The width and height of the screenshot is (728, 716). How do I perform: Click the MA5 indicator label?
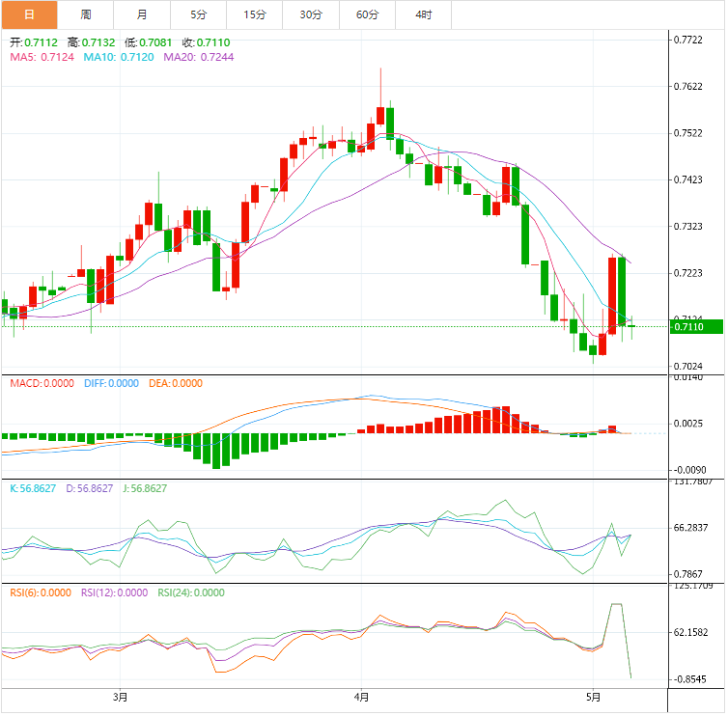tap(42, 57)
